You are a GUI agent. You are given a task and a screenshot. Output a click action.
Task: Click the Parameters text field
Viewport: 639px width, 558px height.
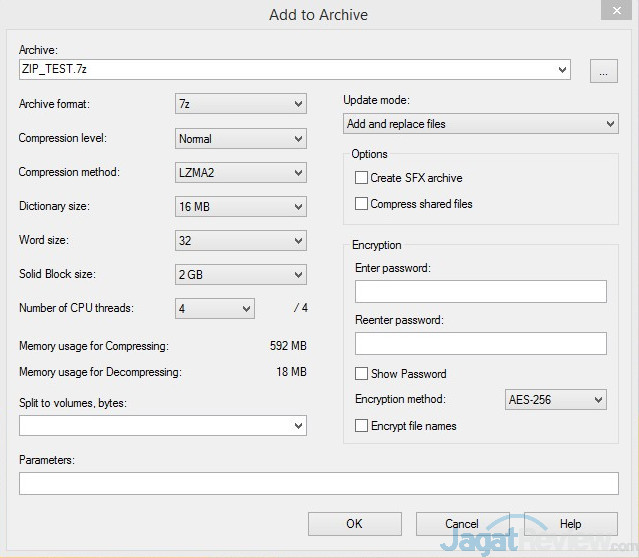coord(318,484)
